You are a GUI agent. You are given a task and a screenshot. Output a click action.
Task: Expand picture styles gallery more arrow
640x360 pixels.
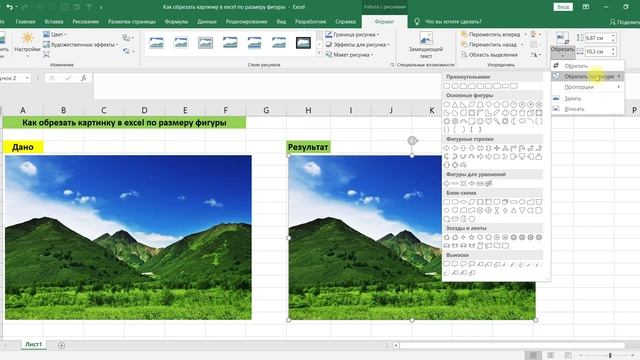319,53
